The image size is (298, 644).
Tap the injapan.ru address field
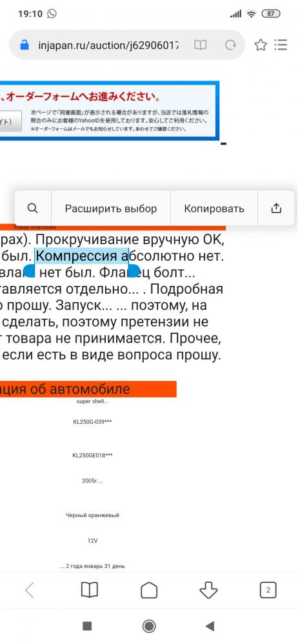[108, 45]
